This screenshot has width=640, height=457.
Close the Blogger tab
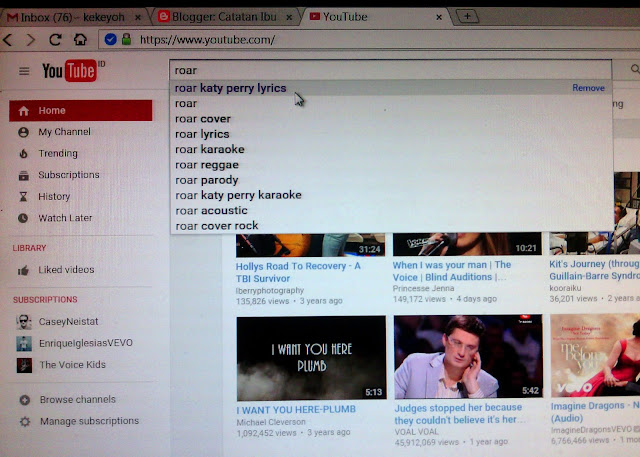click(x=289, y=17)
